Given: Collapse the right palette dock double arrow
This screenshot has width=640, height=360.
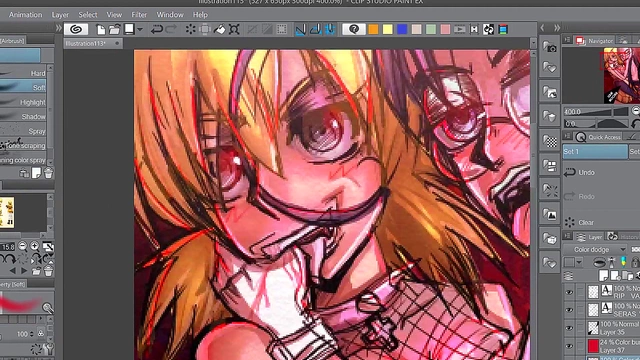Looking at the screenshot, I should [557, 28].
